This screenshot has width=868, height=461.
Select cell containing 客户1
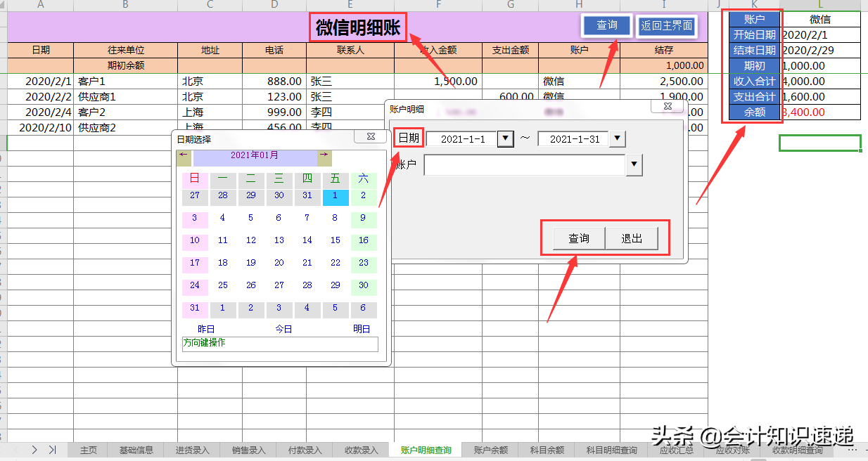(125, 82)
